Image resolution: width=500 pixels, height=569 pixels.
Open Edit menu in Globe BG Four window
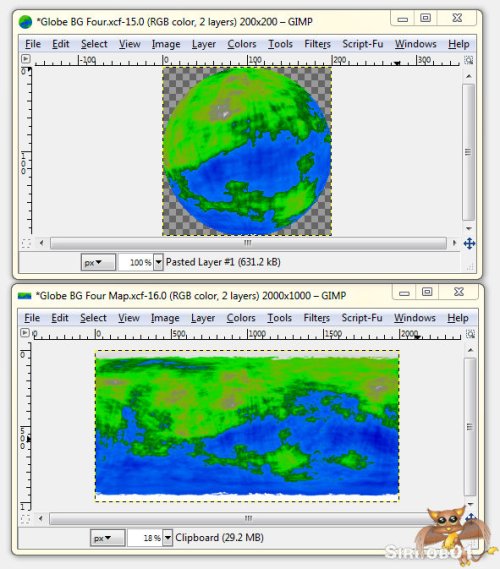[x=60, y=44]
